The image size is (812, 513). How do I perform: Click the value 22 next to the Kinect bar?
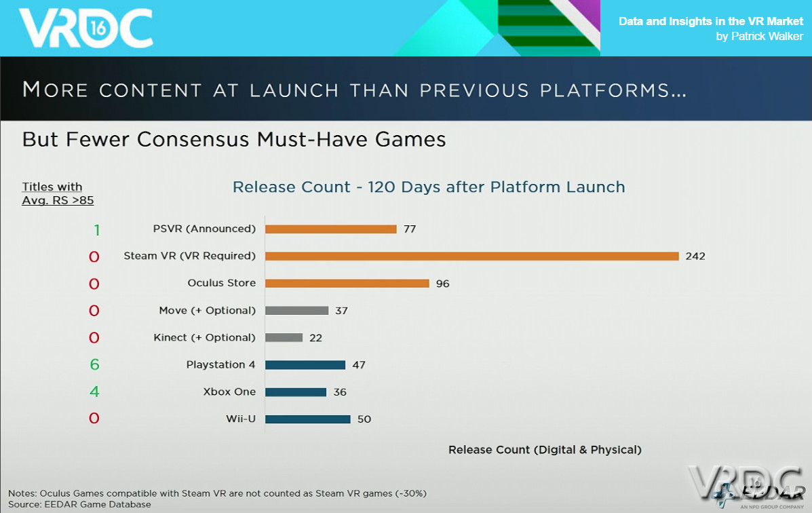tap(316, 338)
